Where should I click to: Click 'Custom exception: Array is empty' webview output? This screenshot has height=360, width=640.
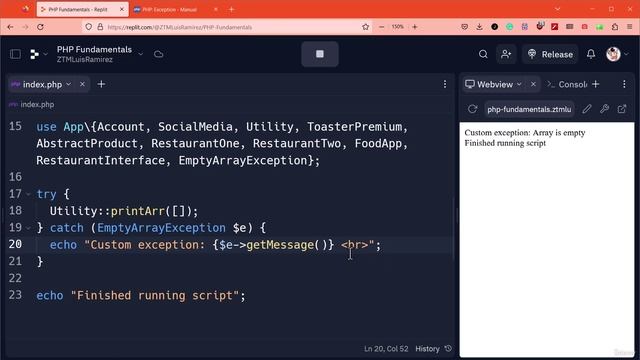pyautogui.click(x=524, y=133)
